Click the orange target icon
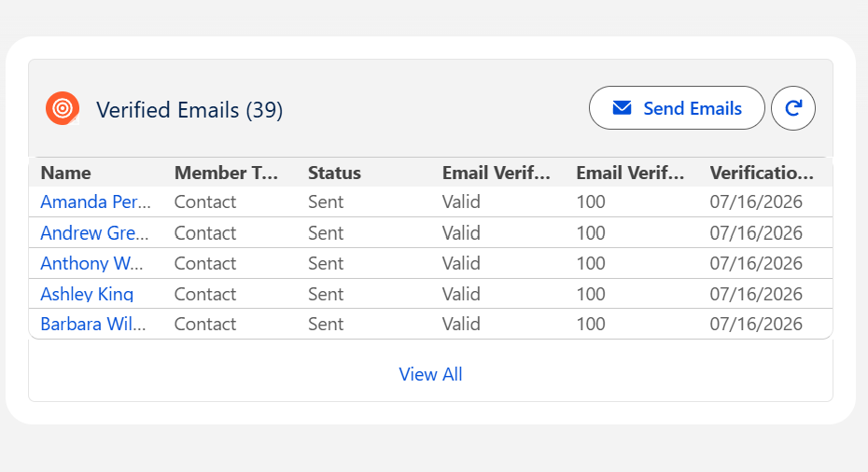 [x=63, y=108]
